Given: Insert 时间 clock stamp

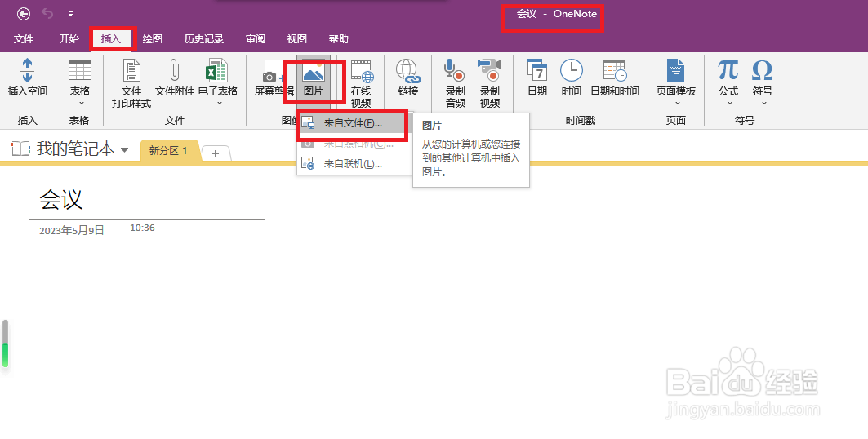Looking at the screenshot, I should [x=572, y=70].
